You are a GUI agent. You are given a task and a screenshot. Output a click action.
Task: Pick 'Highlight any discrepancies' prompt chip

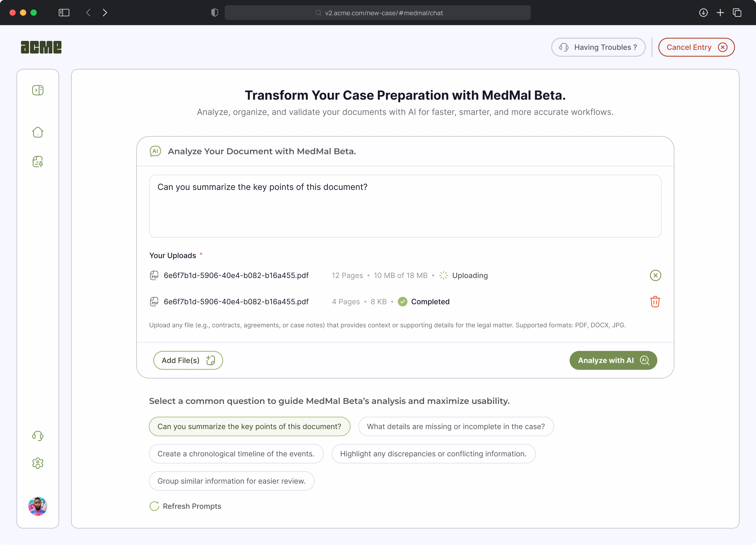click(x=433, y=454)
